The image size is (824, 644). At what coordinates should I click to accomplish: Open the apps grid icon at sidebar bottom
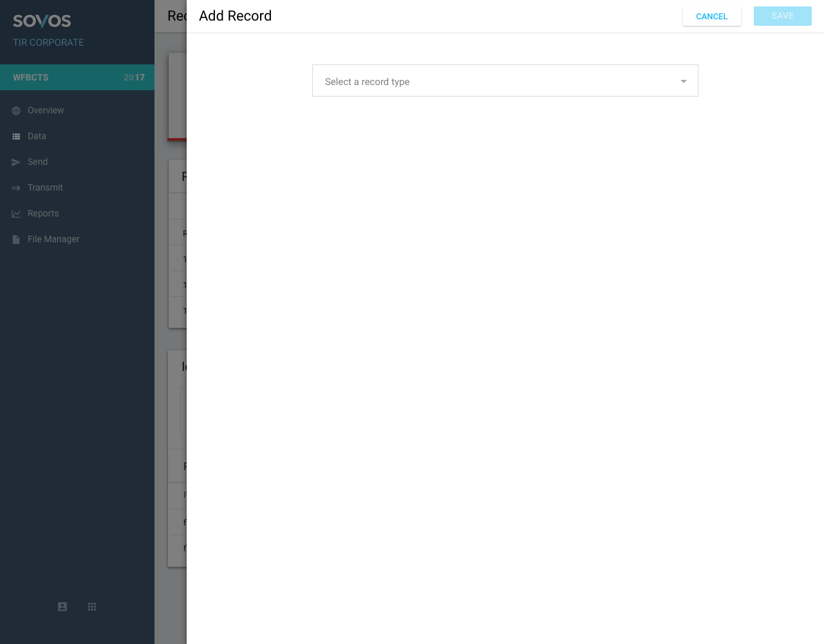(92, 607)
